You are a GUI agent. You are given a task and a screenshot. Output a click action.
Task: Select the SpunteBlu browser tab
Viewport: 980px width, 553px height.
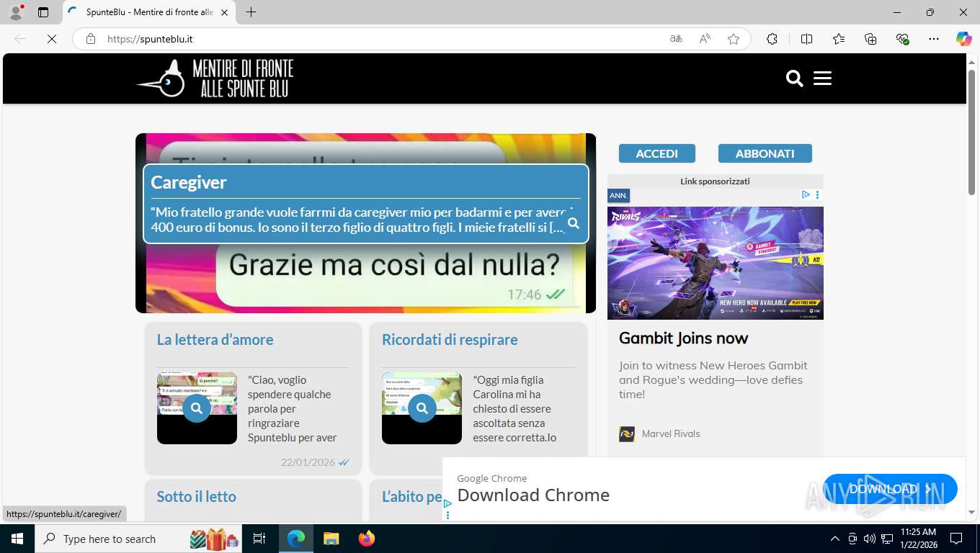149,12
